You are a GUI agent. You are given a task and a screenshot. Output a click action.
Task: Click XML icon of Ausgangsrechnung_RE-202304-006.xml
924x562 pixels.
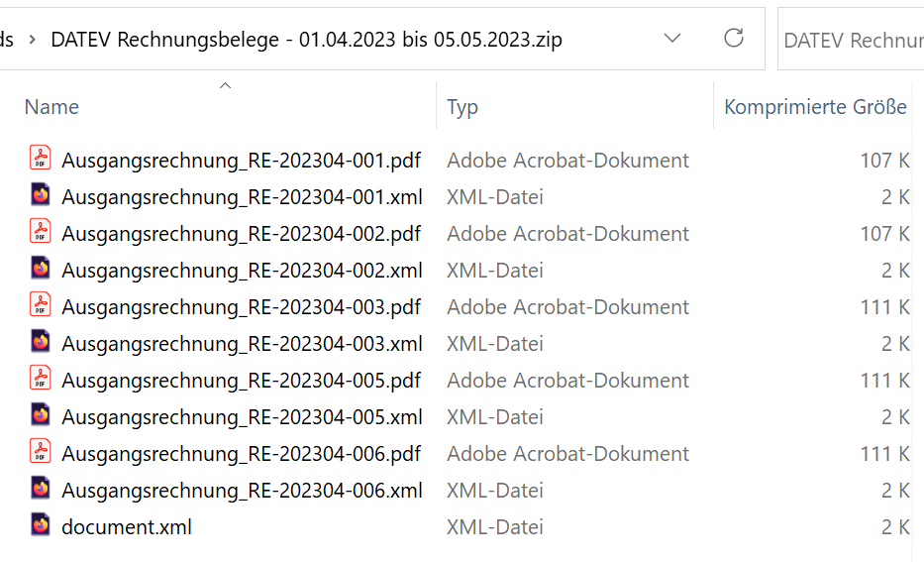tap(41, 489)
